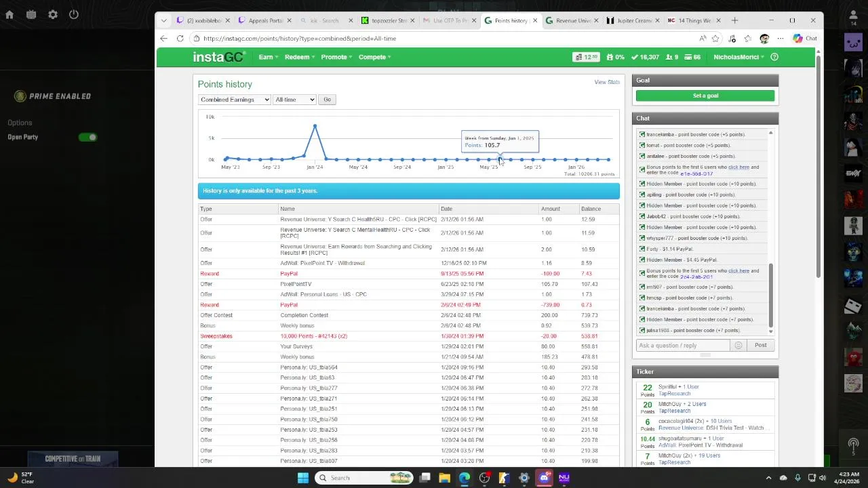Expand the NicholasMorici account menu
Screen dimensions: 868x488
(738, 57)
